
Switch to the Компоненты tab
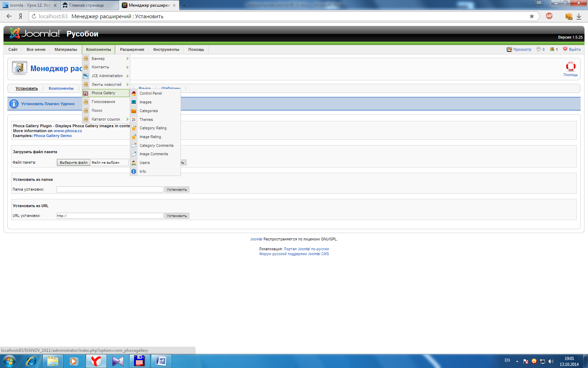[61, 88]
